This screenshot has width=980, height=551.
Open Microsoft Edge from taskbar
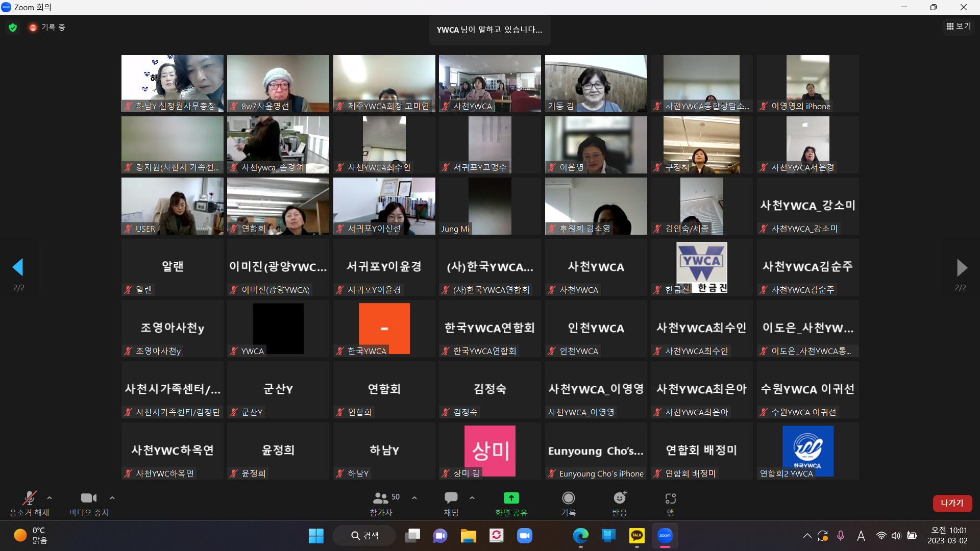[580, 536]
